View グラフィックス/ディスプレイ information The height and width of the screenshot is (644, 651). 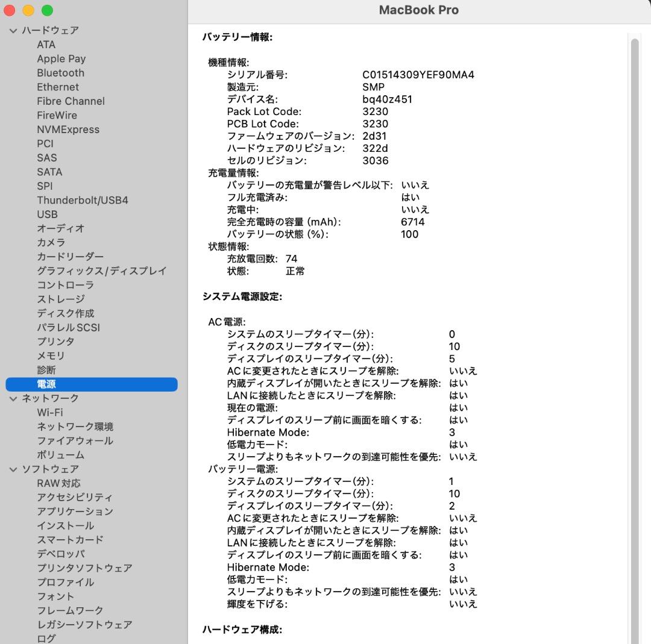coord(101,270)
